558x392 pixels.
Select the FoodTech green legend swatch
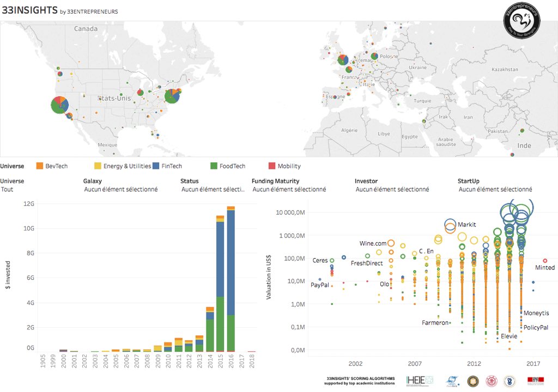coord(214,166)
